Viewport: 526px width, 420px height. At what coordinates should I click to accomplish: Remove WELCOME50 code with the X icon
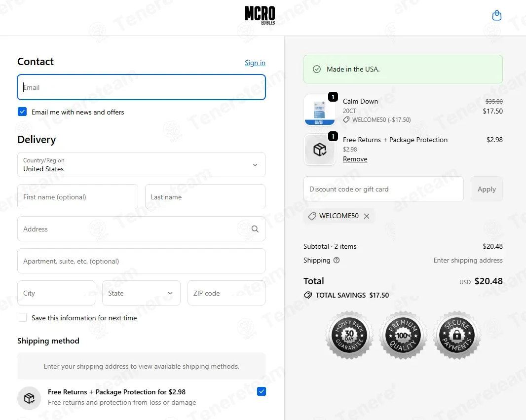click(367, 216)
